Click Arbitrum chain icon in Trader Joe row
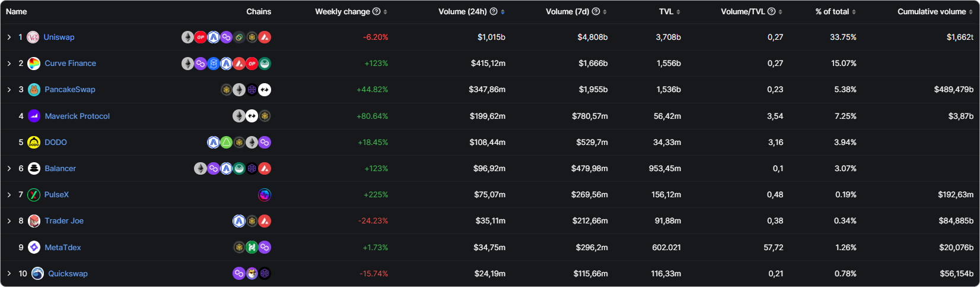The height and width of the screenshot is (287, 980). pos(239,221)
